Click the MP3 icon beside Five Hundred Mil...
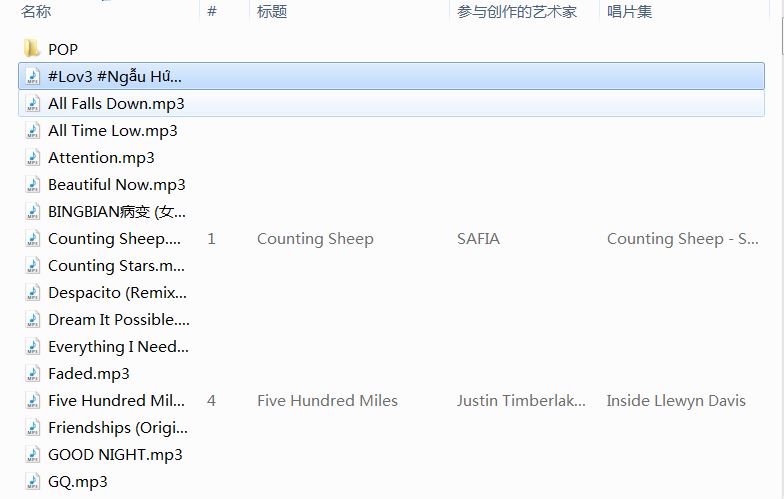Screen dimensions: 784x499 [x=32, y=400]
